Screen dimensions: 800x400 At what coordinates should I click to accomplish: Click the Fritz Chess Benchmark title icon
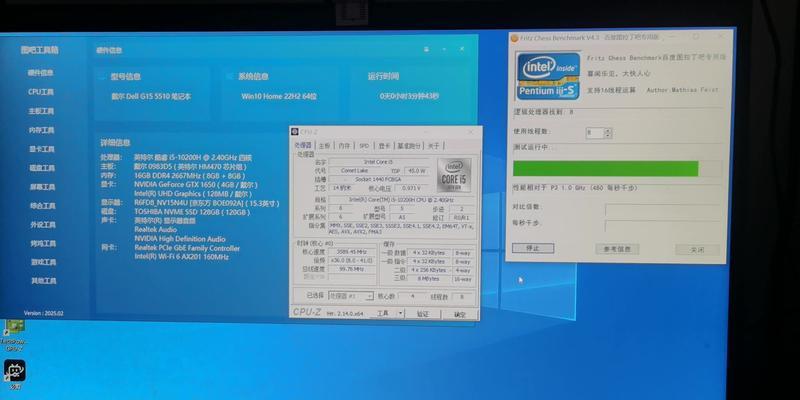click(x=515, y=38)
